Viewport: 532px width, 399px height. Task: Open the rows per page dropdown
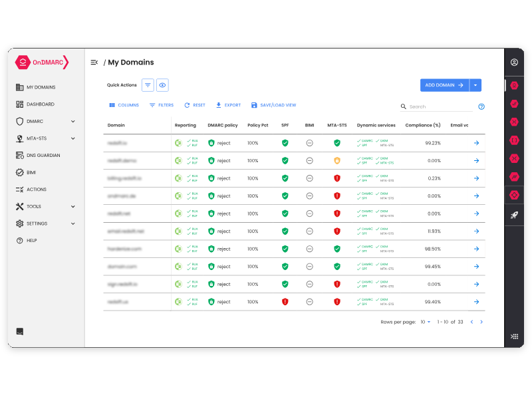click(426, 322)
